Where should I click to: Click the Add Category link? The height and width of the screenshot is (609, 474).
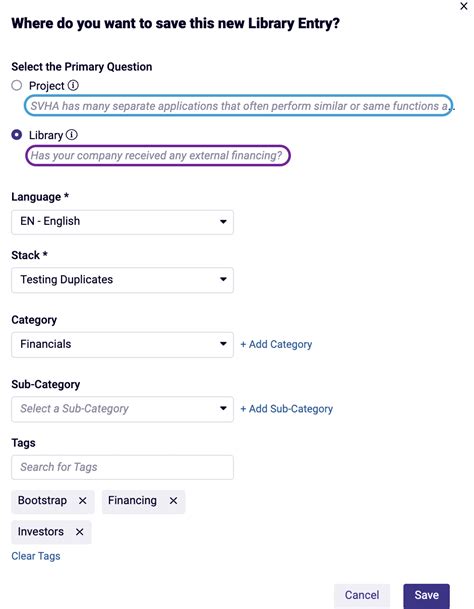pos(276,344)
